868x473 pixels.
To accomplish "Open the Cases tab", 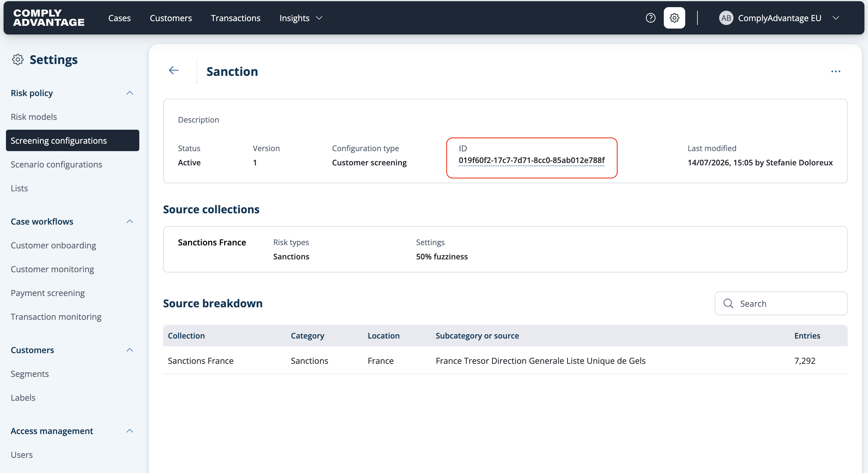I will [x=119, y=18].
